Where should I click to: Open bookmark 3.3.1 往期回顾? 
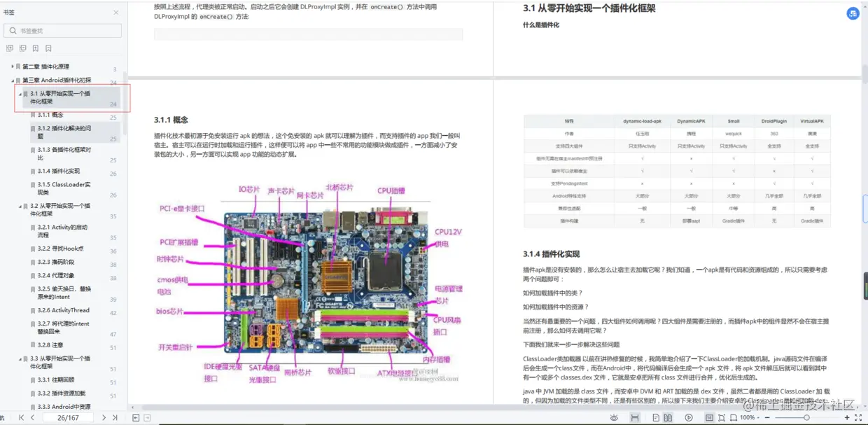point(56,380)
